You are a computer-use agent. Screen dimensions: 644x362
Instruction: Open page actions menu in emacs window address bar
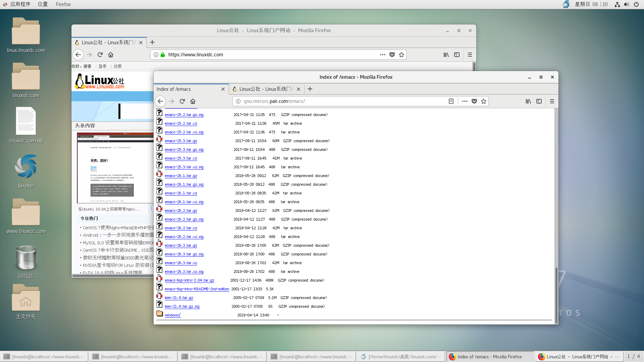[x=465, y=101]
